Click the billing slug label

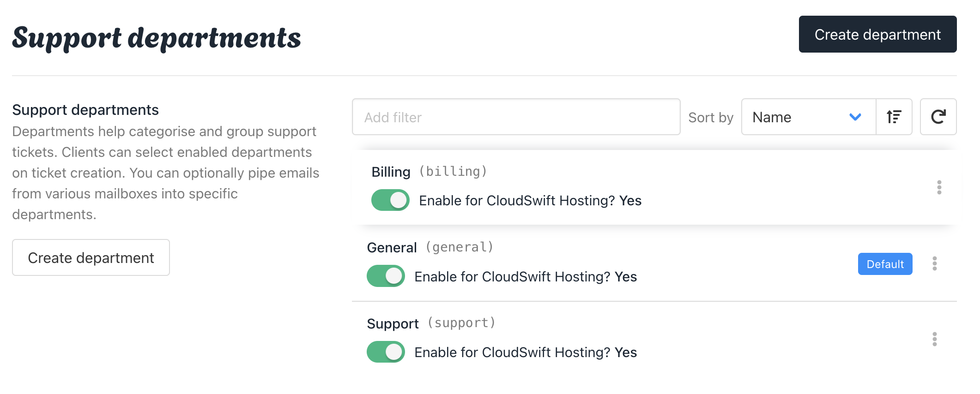453,172
